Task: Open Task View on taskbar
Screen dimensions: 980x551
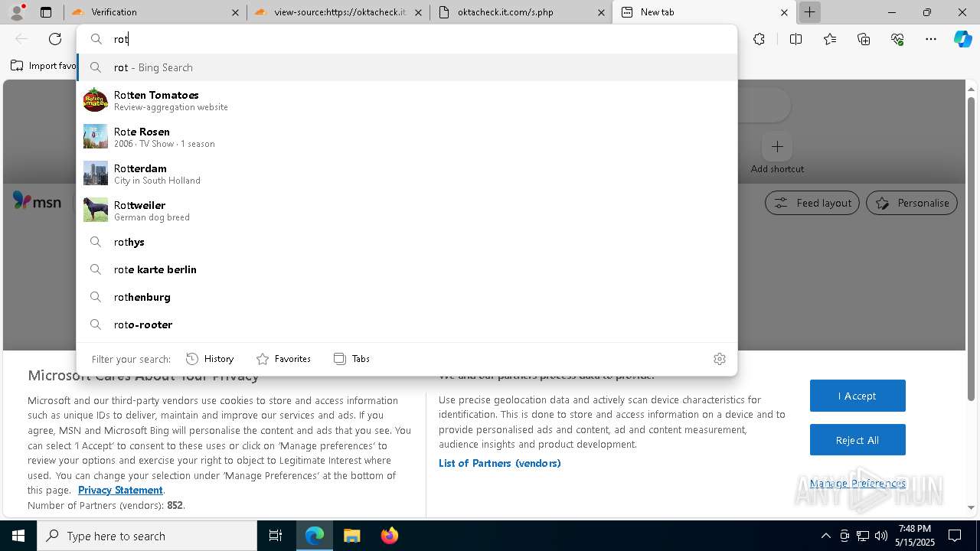Action: pyautogui.click(x=276, y=536)
